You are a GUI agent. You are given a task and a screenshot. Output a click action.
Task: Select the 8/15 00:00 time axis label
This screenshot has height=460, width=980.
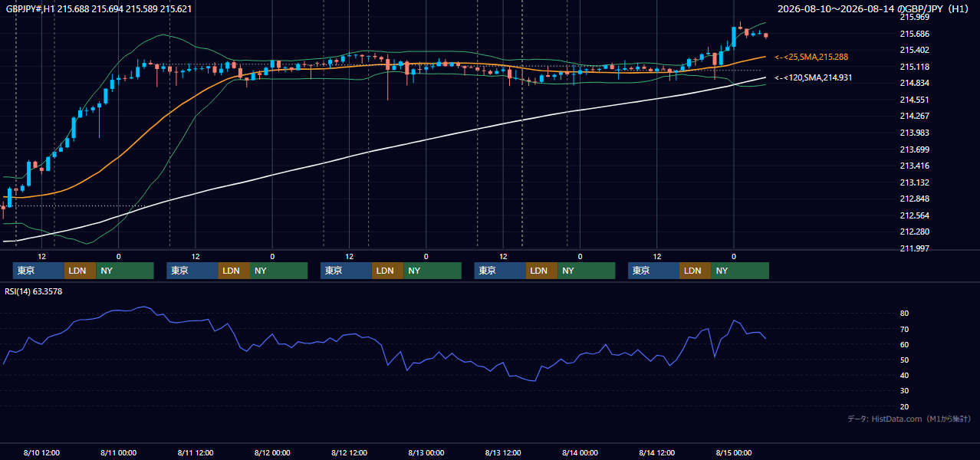(x=734, y=452)
